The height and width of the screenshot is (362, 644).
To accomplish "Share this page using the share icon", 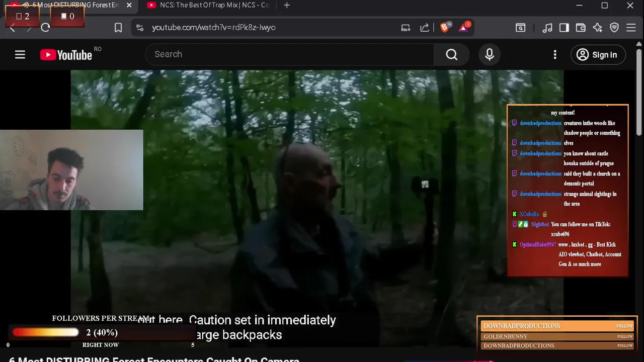I will (425, 28).
